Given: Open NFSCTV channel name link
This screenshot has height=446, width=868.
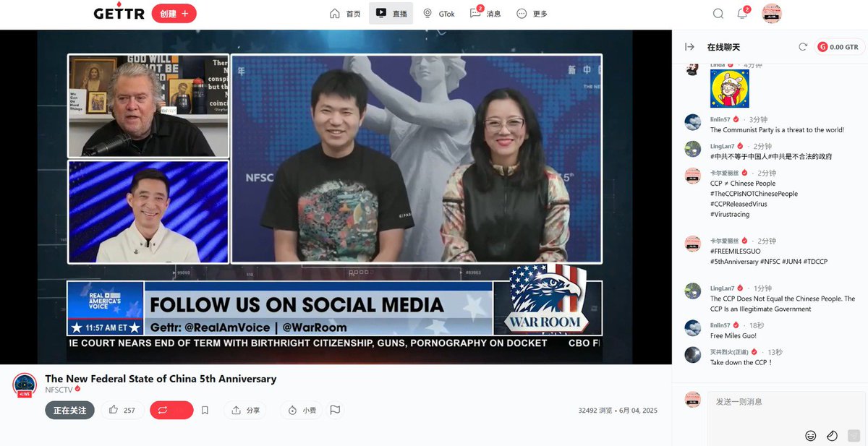Looking at the screenshot, I should click(58, 390).
